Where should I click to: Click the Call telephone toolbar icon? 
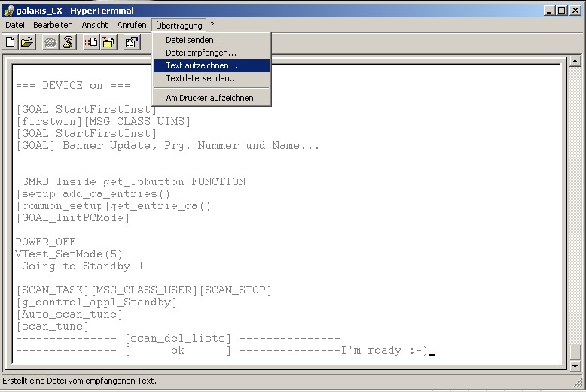(x=50, y=42)
